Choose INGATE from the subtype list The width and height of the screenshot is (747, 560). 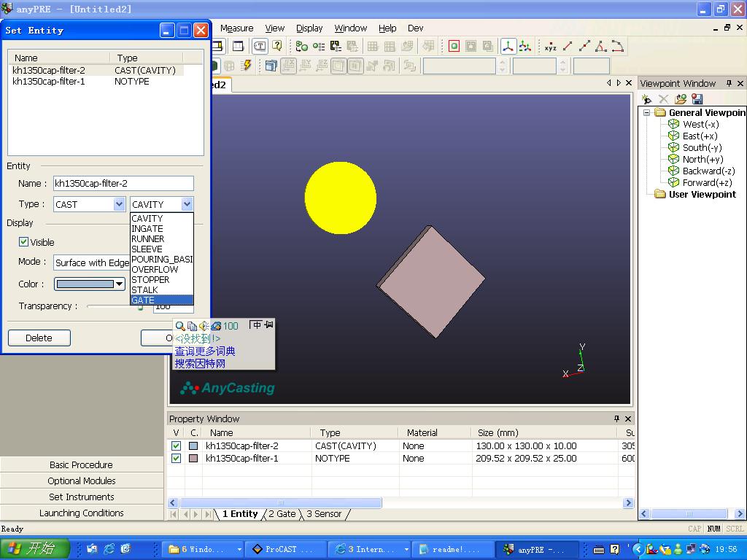tap(161, 228)
